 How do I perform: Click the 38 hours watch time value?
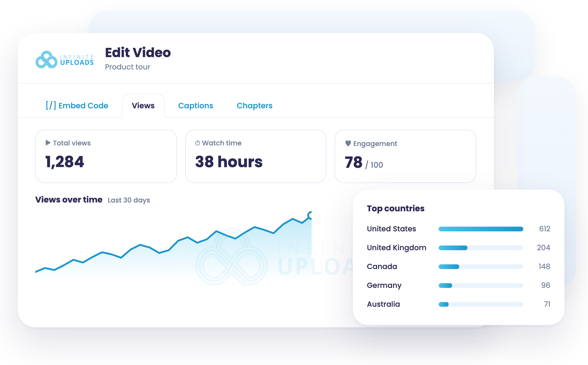click(x=229, y=162)
